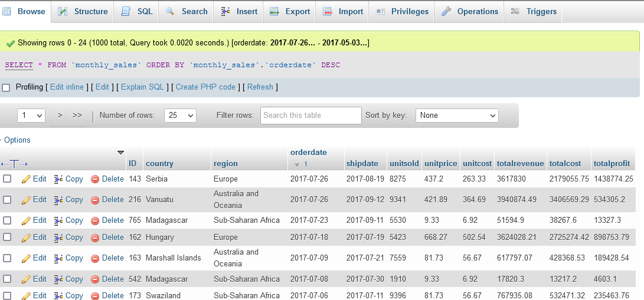Click descending sort arrow under orderdate
This screenshot has width=644, height=300.
pos(296,164)
